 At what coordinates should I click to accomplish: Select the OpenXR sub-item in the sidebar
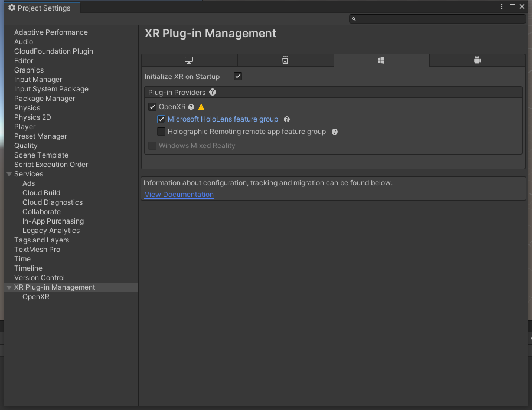[x=36, y=297]
